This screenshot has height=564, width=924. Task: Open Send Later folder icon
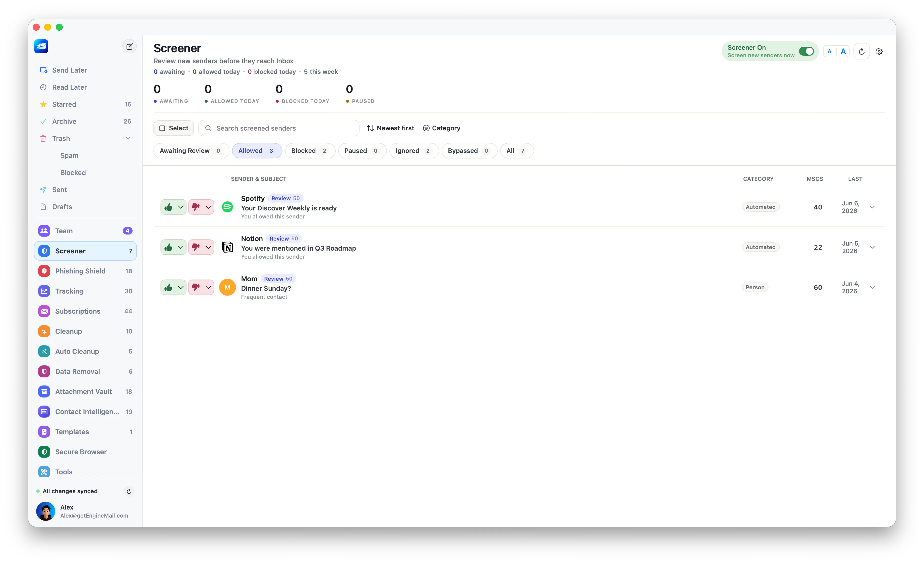point(43,70)
